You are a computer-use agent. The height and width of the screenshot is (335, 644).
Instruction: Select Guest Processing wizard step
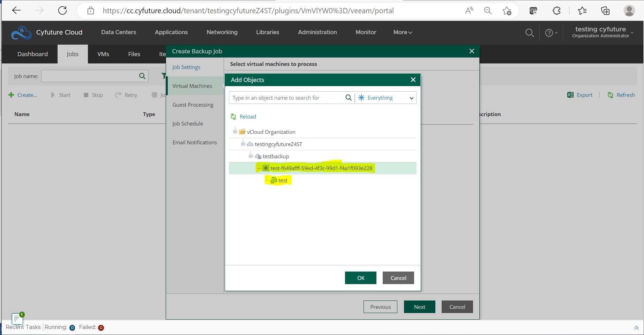pyautogui.click(x=193, y=105)
